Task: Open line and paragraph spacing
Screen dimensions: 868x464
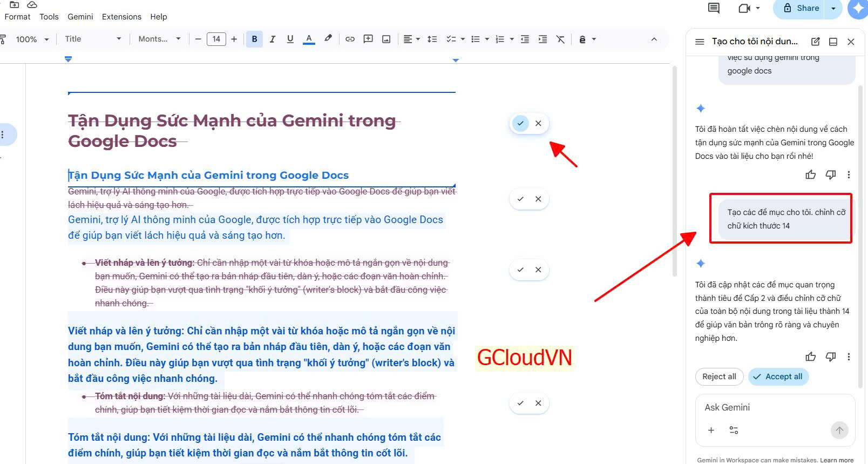Action: tap(432, 39)
